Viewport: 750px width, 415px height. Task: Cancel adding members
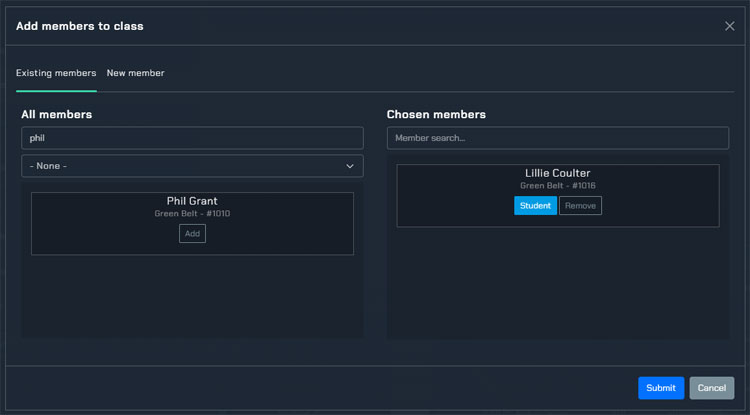click(711, 388)
